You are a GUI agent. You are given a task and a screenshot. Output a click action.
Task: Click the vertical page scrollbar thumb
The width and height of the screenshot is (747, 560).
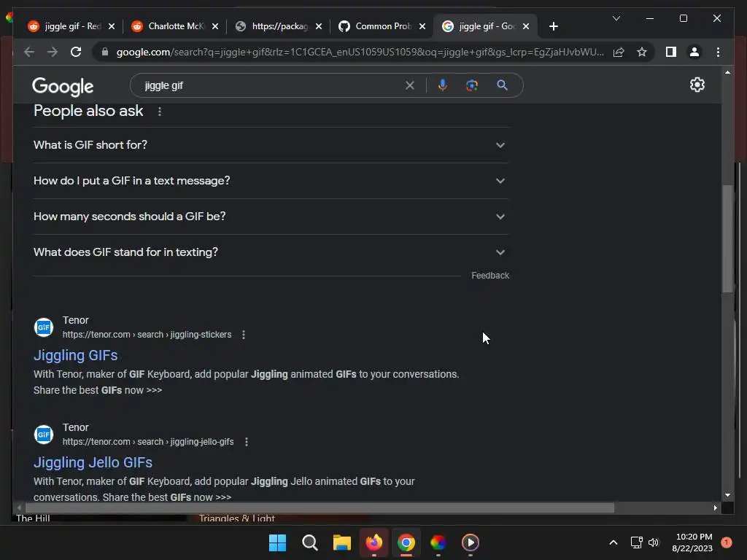point(727,238)
